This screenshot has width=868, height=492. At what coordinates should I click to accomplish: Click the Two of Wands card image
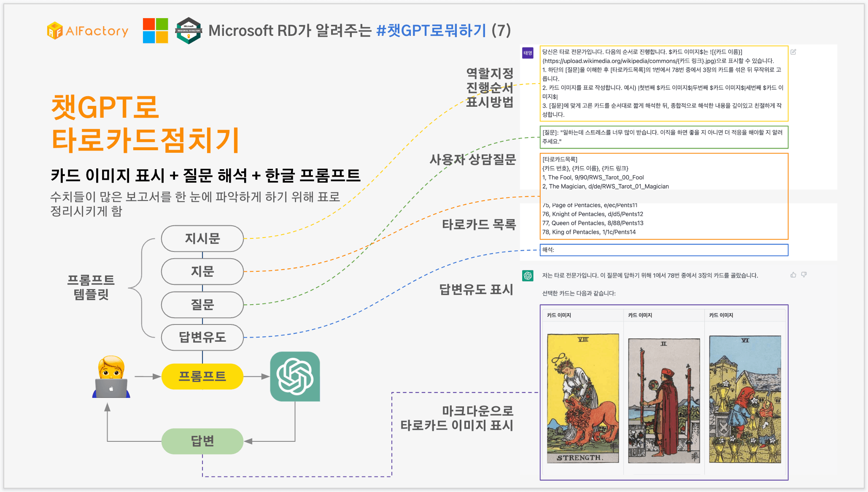pos(664,400)
